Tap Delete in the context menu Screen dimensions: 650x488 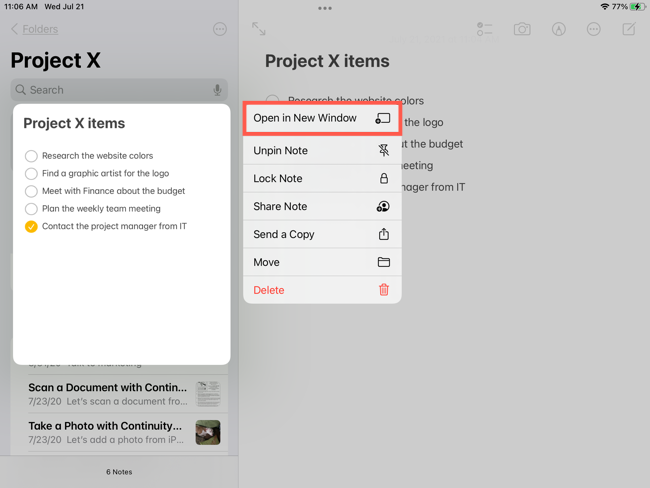coord(321,290)
